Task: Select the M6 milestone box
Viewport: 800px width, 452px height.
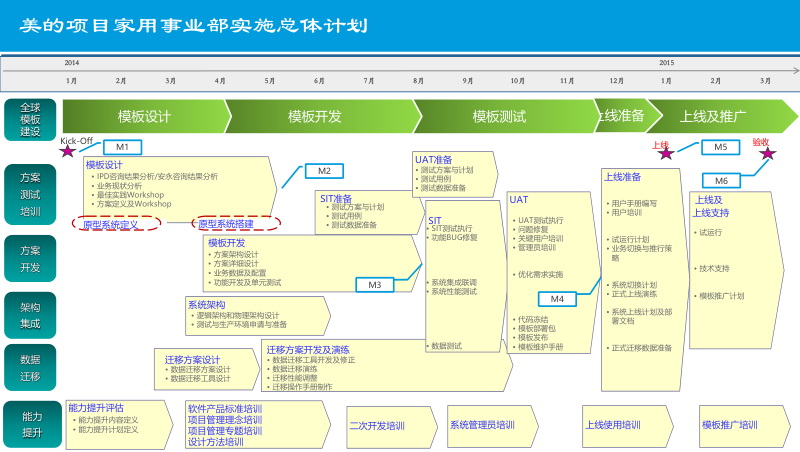Action: (x=721, y=181)
